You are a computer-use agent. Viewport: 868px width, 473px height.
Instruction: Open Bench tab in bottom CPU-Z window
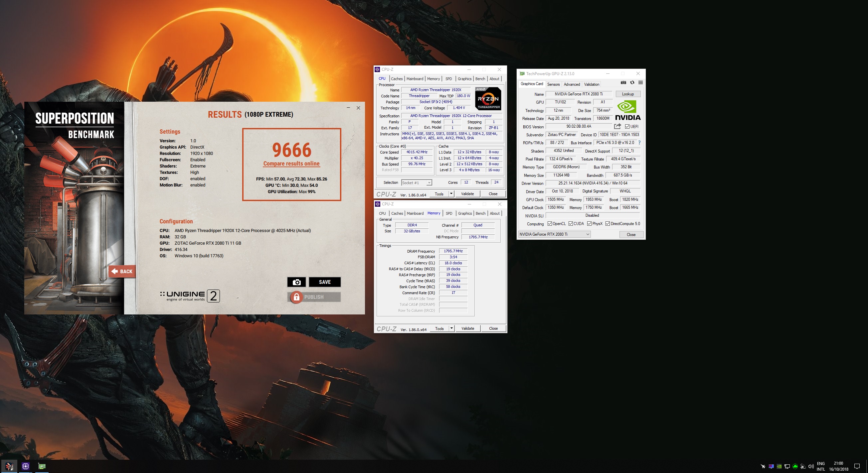480,213
